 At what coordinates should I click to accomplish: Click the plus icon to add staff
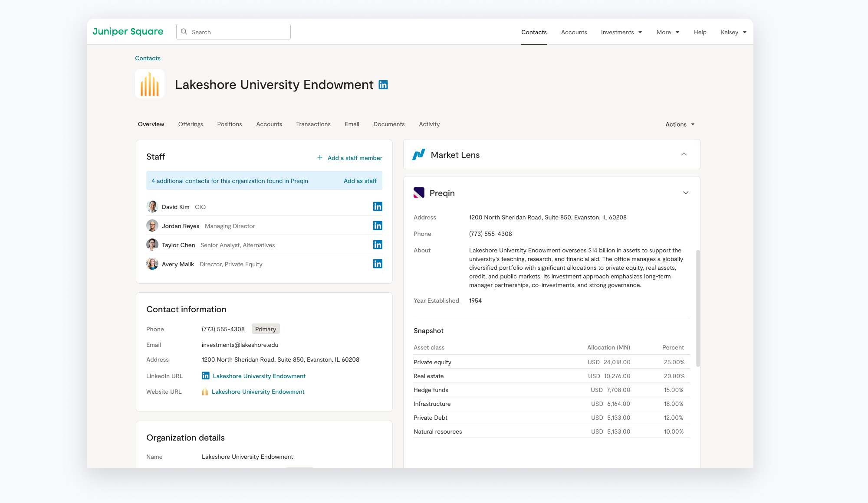(320, 157)
